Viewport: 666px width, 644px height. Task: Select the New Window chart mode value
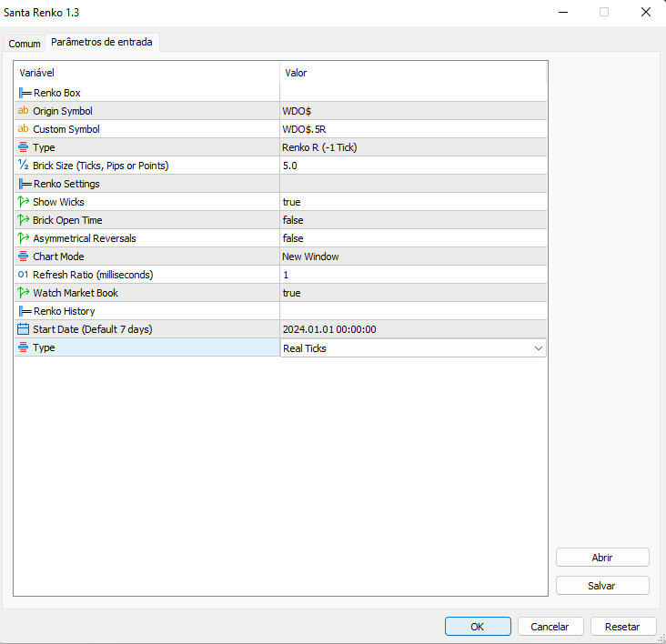(310, 257)
